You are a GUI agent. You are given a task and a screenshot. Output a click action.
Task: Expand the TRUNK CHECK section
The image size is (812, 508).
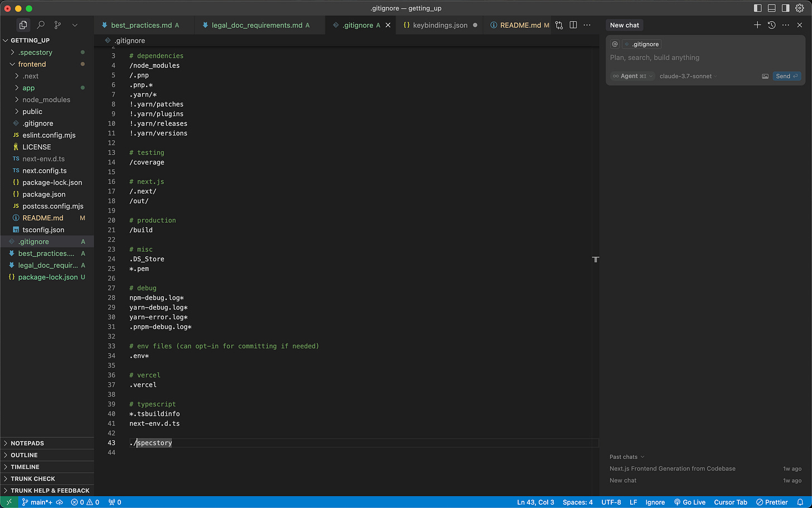47,478
